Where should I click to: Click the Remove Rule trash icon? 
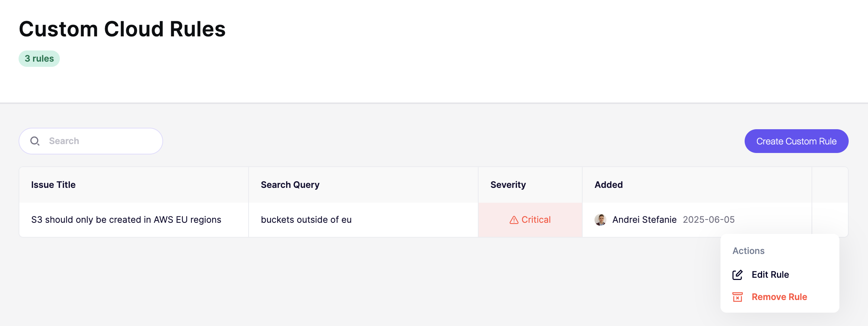pyautogui.click(x=737, y=297)
